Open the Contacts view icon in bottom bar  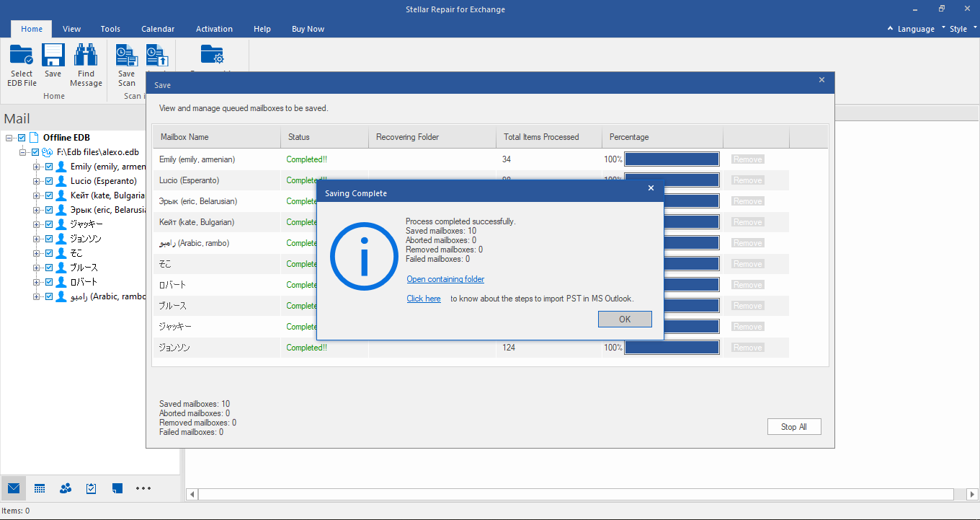tap(66, 488)
